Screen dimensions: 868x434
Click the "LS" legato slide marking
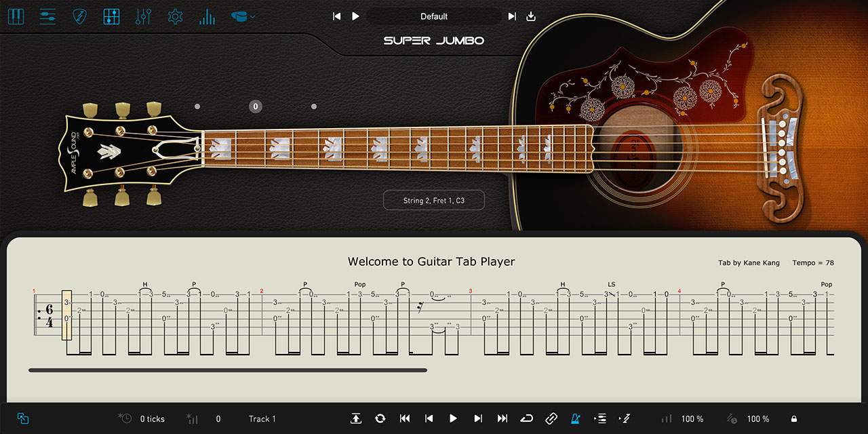click(612, 285)
